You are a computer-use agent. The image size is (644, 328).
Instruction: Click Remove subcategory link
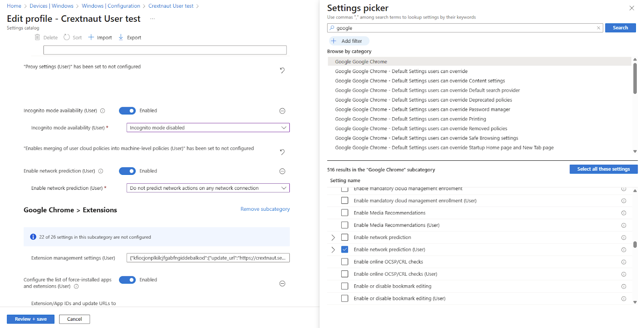(x=265, y=209)
